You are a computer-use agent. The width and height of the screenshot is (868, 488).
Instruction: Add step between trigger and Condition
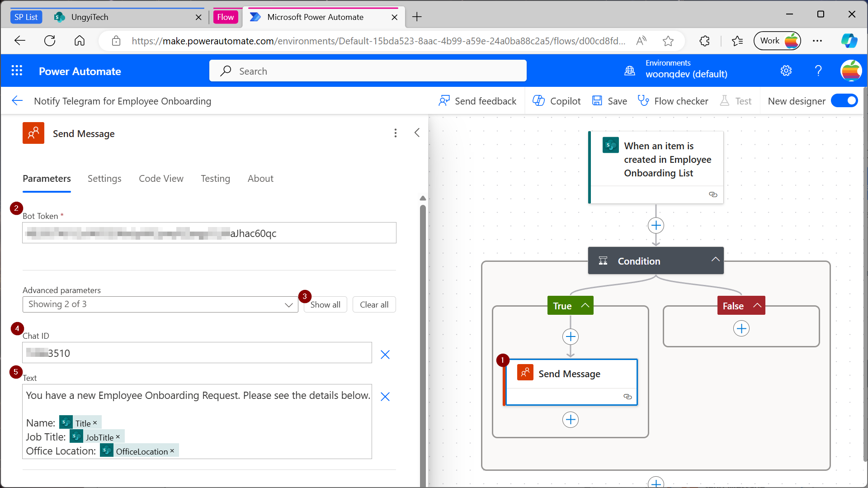pyautogui.click(x=656, y=225)
